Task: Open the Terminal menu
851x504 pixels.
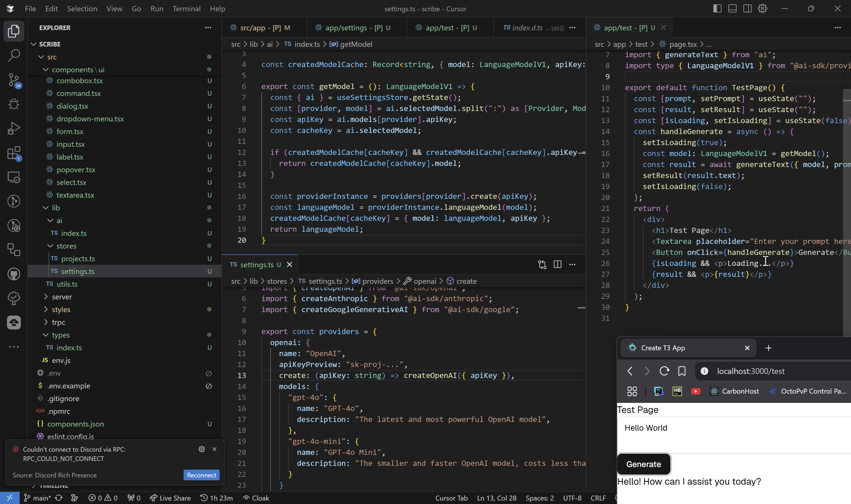Action: click(186, 8)
